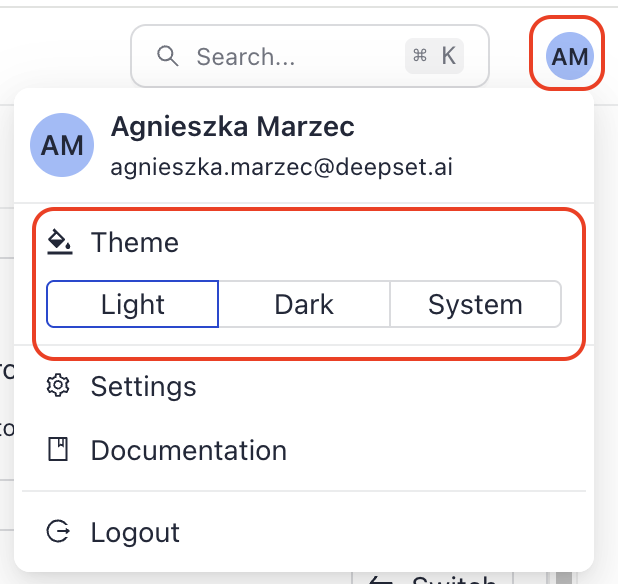
Task: Click the Agnieszka Marzec name
Action: pyautogui.click(x=233, y=126)
